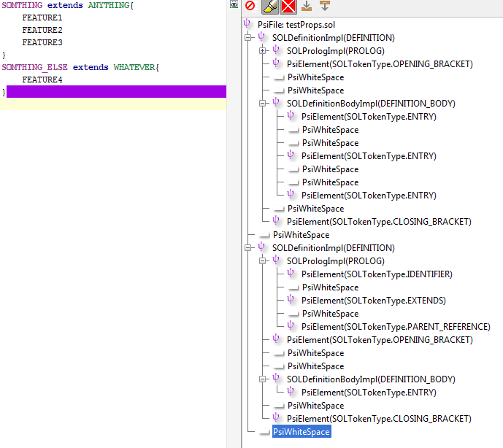The width and height of the screenshot is (503, 448).
Task: Click the arrow-from-bar scroll-from-source icon
Action: tap(325, 6)
